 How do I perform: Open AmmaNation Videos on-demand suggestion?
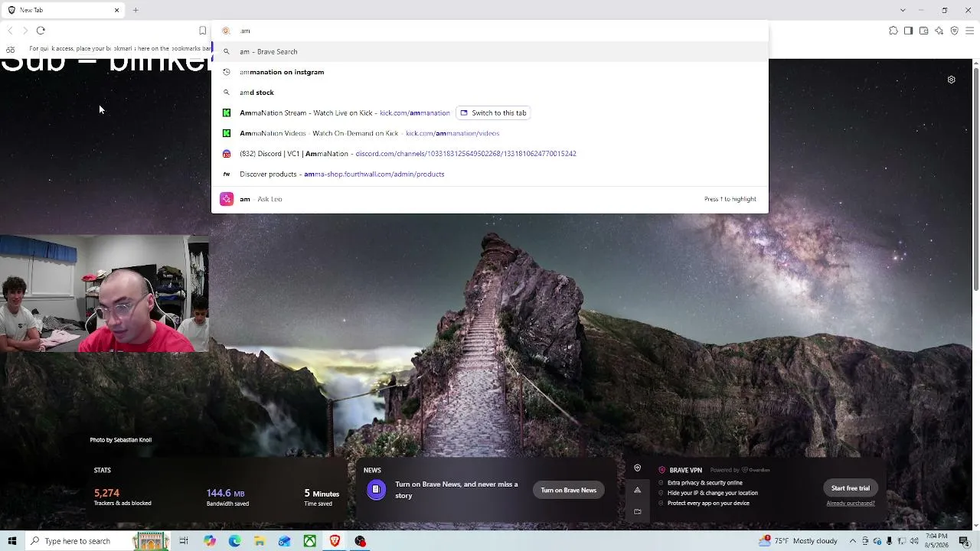[x=490, y=133]
